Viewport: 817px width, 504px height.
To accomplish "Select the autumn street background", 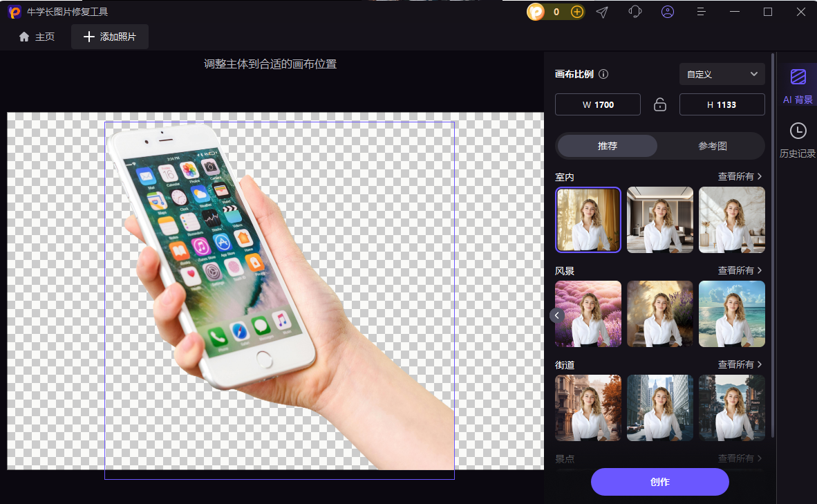I will coord(588,408).
